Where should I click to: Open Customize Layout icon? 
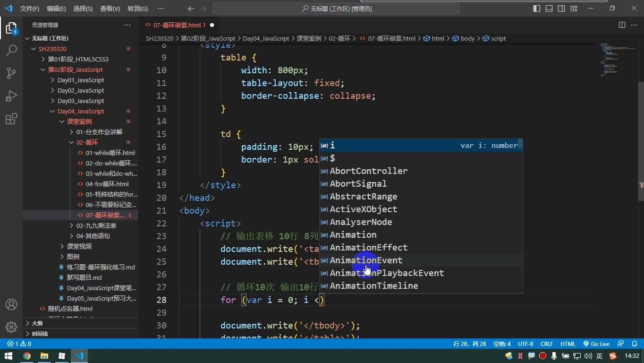click(574, 9)
